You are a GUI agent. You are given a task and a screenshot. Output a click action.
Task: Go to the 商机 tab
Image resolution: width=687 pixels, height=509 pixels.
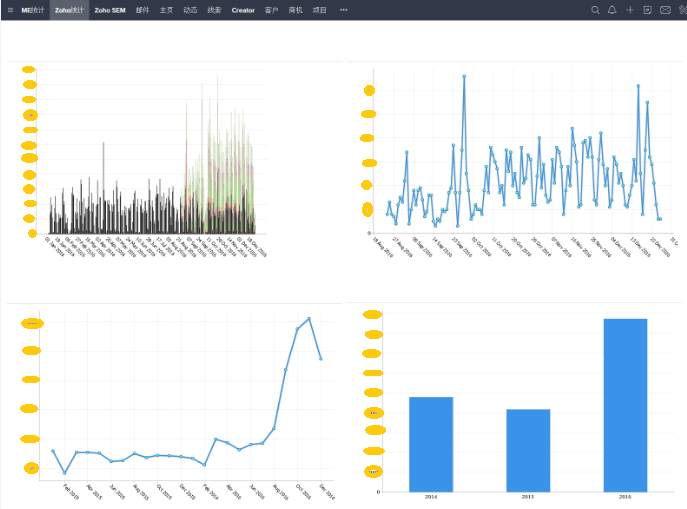coord(296,10)
